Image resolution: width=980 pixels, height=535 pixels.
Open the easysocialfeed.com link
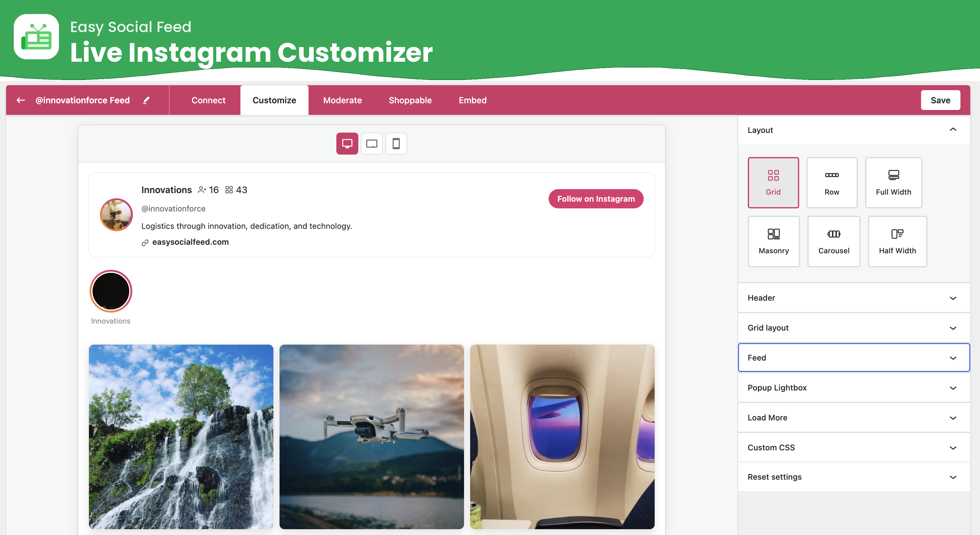[190, 242]
